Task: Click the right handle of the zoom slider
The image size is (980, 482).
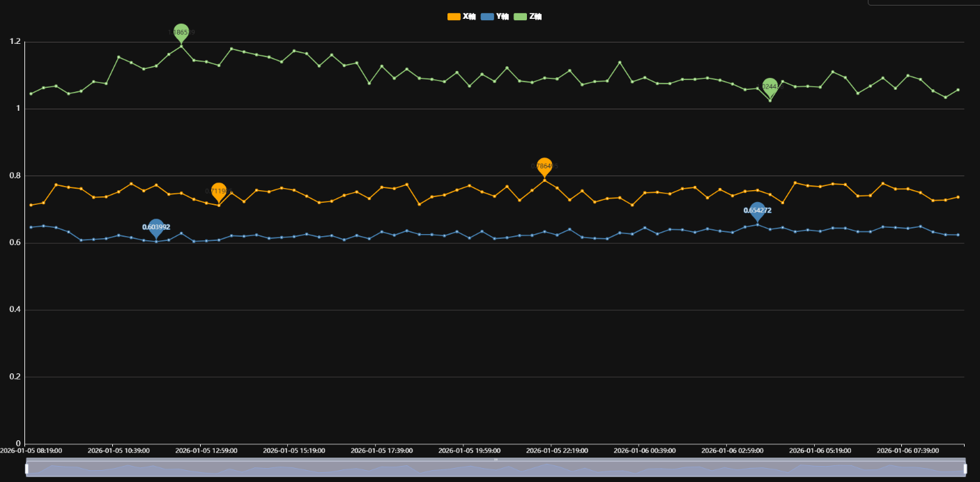Action: [x=965, y=469]
